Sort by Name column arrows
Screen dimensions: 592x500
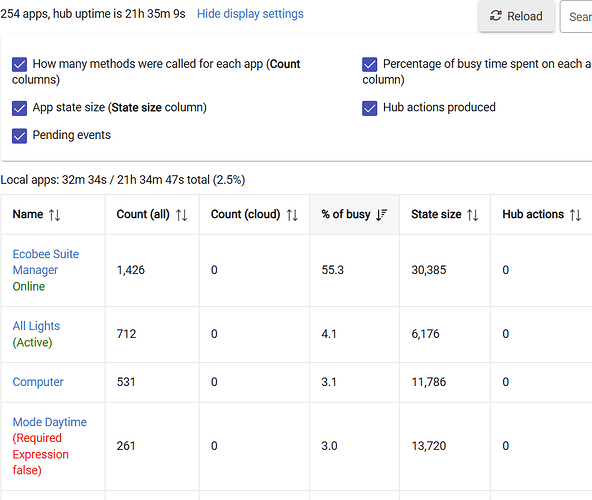point(54,215)
